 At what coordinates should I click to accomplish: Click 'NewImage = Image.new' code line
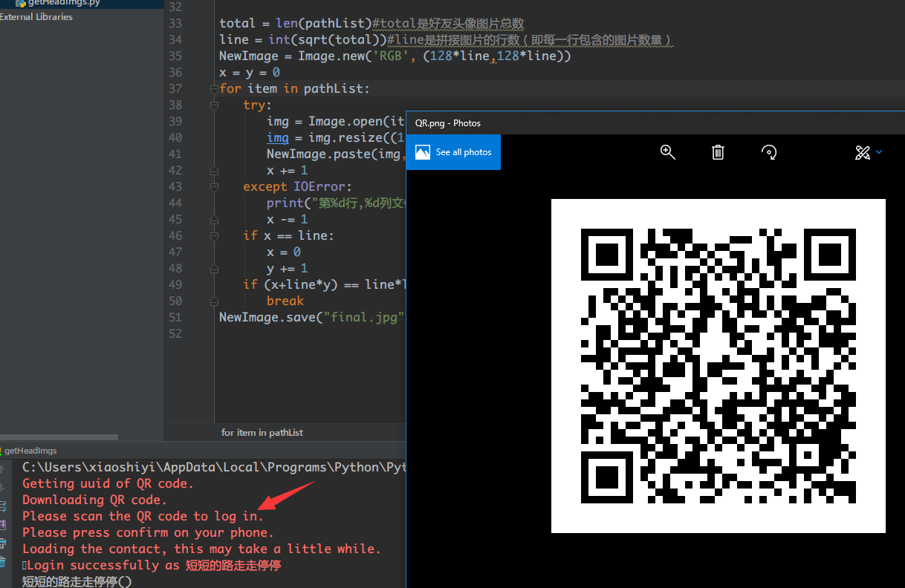[395, 56]
